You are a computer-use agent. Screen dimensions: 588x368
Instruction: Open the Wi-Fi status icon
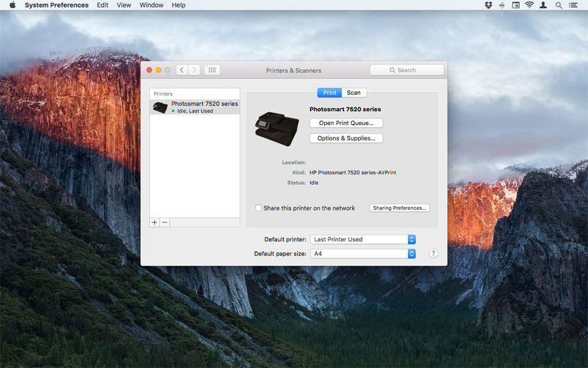tap(529, 5)
